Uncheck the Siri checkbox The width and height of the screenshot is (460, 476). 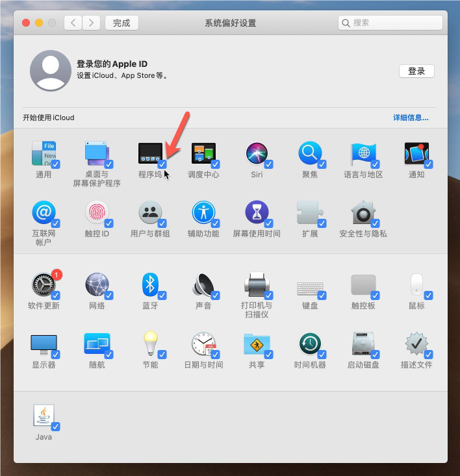[x=269, y=164]
